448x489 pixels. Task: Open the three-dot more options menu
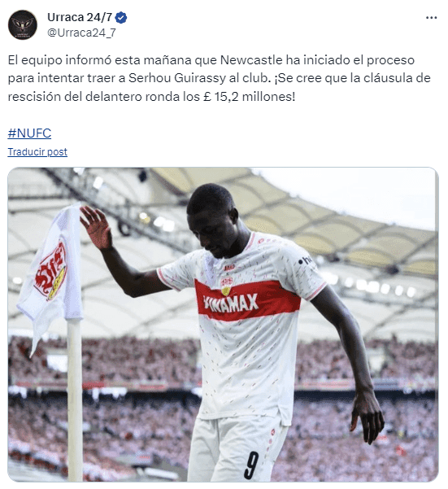[x=431, y=18]
